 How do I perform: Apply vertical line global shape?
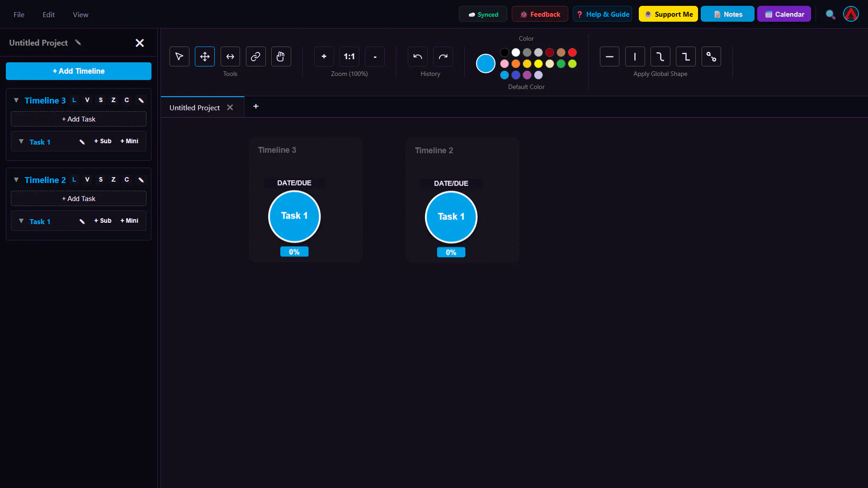(635, 56)
